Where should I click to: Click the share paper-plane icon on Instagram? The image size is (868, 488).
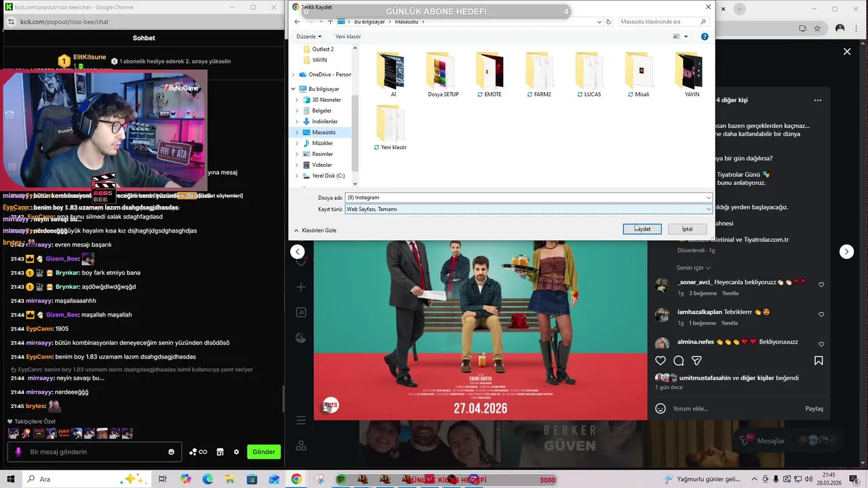pyautogui.click(x=696, y=361)
